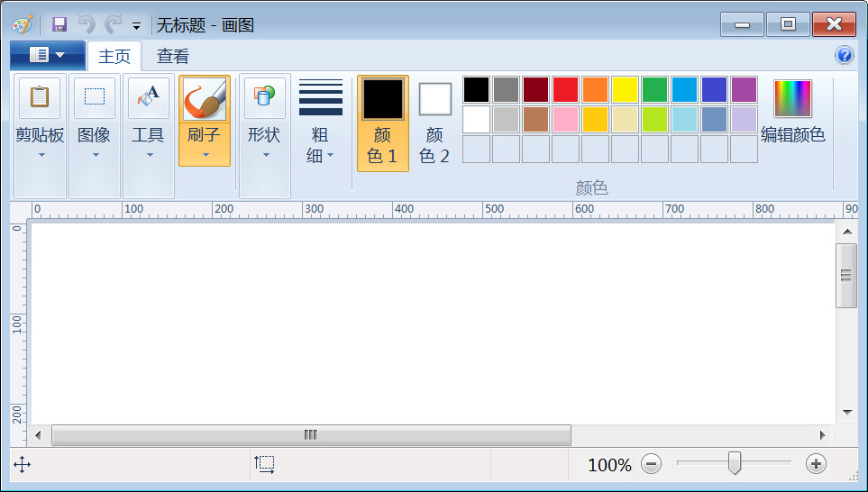Pick the light turquoise color swatch
This screenshot has width=868, height=492.
pos(684,120)
